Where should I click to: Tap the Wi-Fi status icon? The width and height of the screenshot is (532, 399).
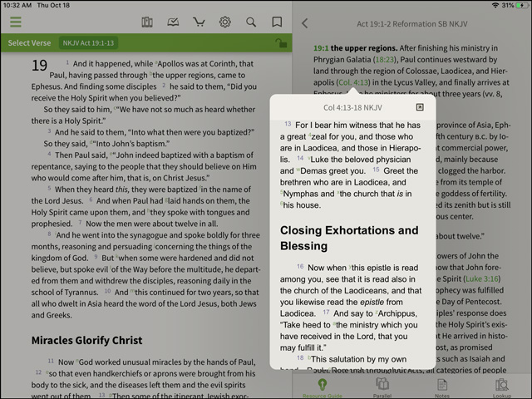(x=495, y=5)
